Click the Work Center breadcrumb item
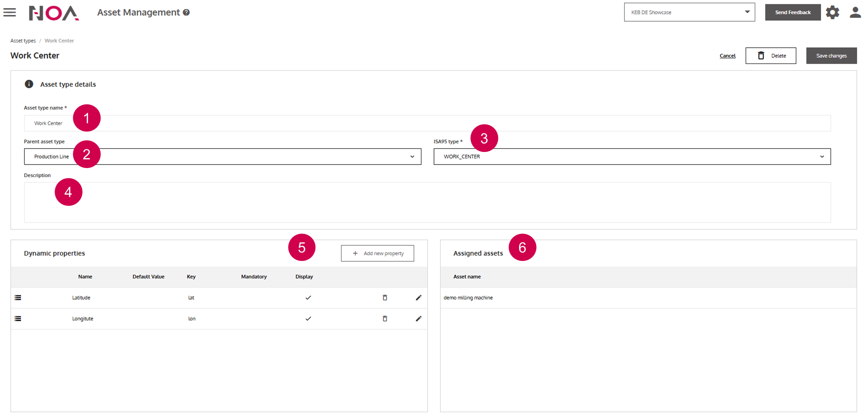868x419 pixels. click(59, 41)
